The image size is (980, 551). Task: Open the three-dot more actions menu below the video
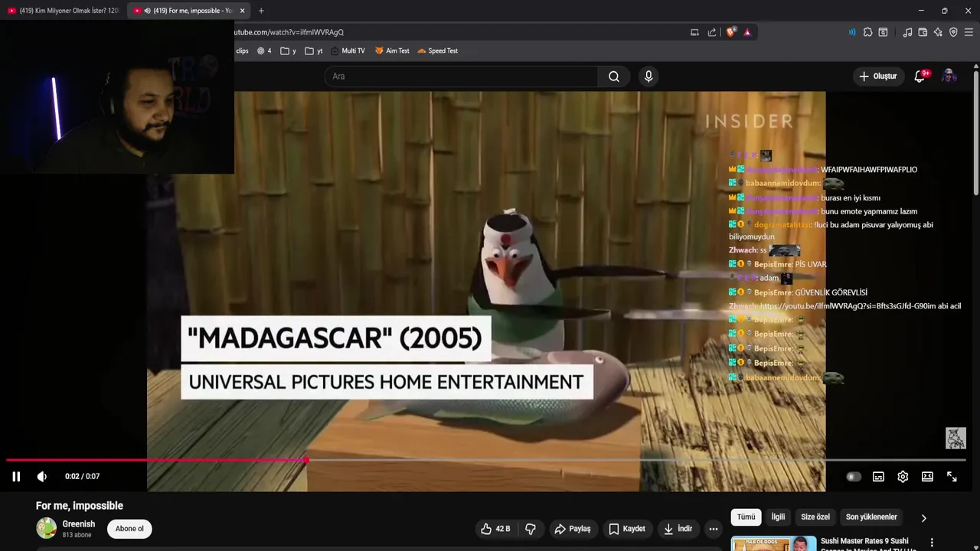coord(714,529)
